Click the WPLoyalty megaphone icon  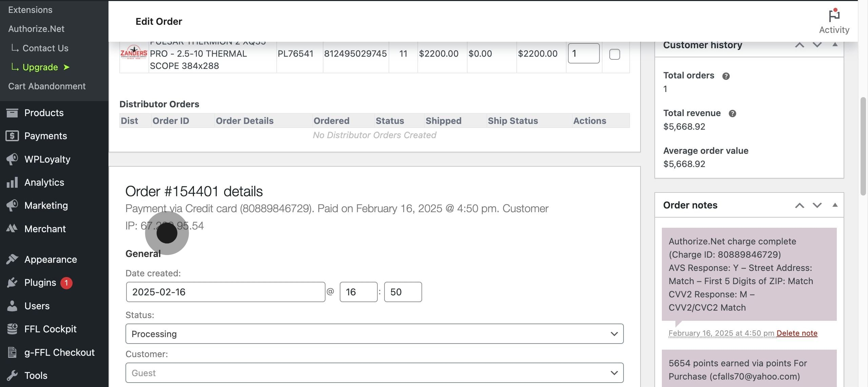click(x=12, y=159)
